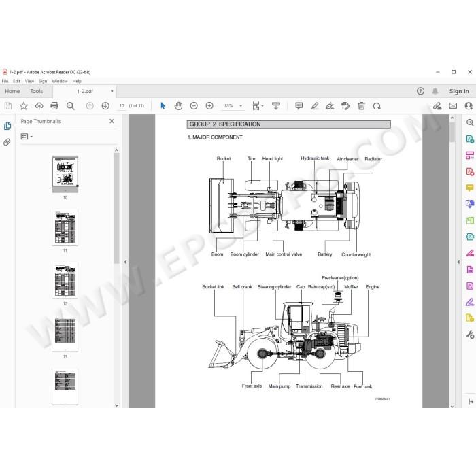Open the zoom percentage dropdown
Viewport: 476px width, 476px height.
pyautogui.click(x=241, y=106)
